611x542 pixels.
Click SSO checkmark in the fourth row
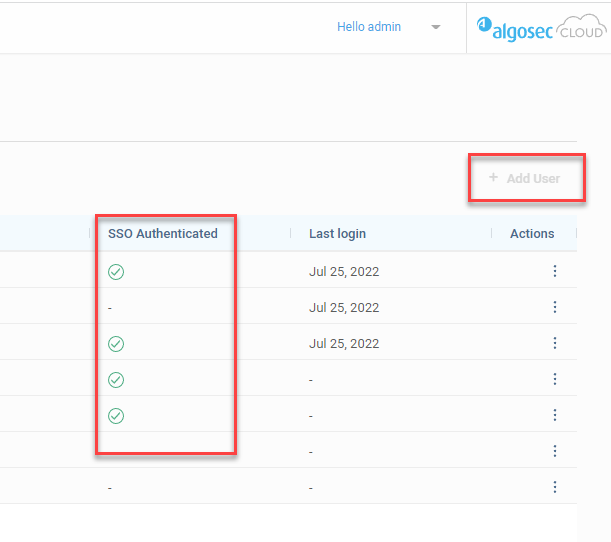pos(116,380)
